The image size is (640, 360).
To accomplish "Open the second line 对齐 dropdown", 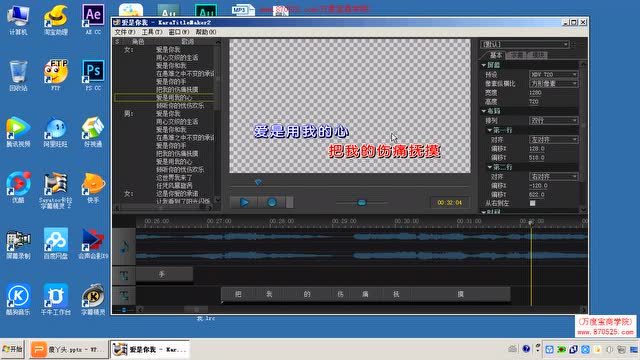I will click(x=554, y=176).
